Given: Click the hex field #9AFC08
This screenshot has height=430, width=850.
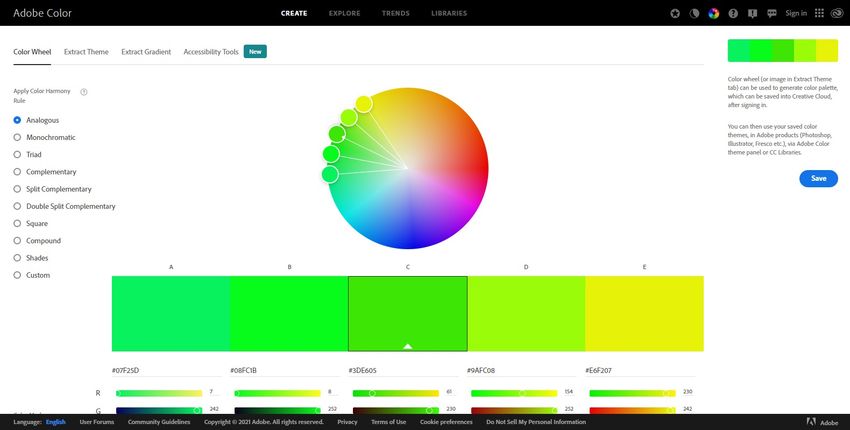Looking at the screenshot, I should coord(521,371).
